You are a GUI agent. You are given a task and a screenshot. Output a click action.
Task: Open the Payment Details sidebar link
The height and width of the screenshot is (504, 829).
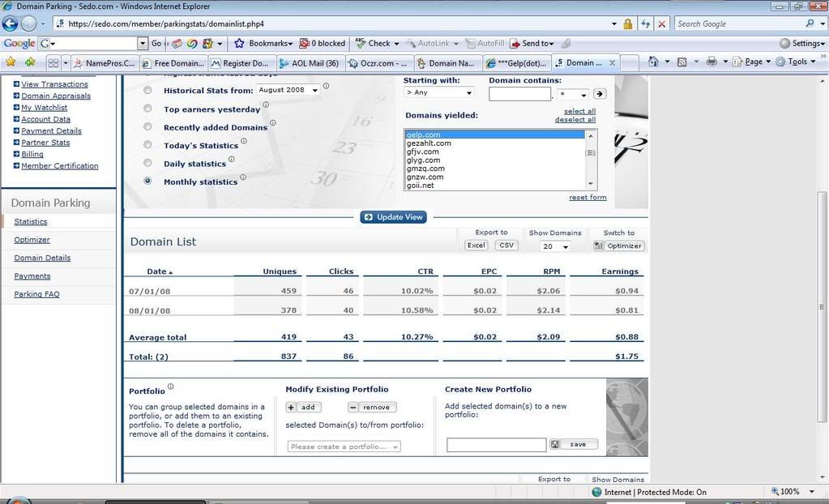(51, 130)
